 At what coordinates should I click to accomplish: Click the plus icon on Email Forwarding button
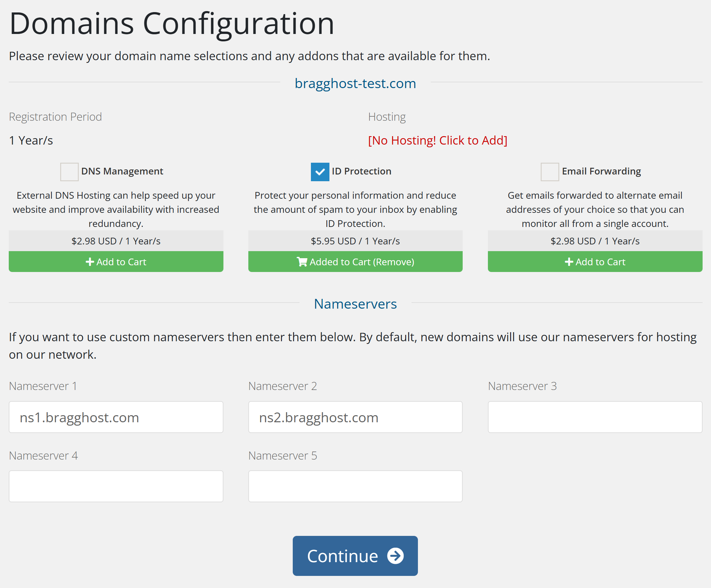point(569,262)
